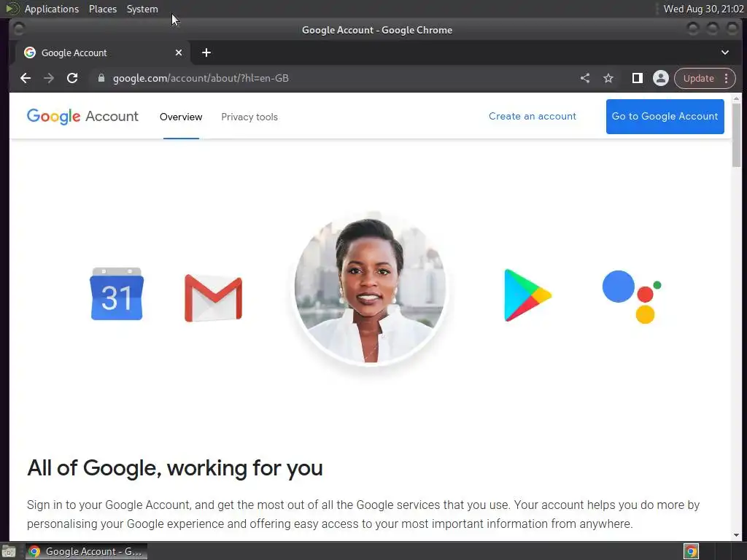Click the Google Play triangle icon
The image size is (747, 560).
(x=527, y=295)
